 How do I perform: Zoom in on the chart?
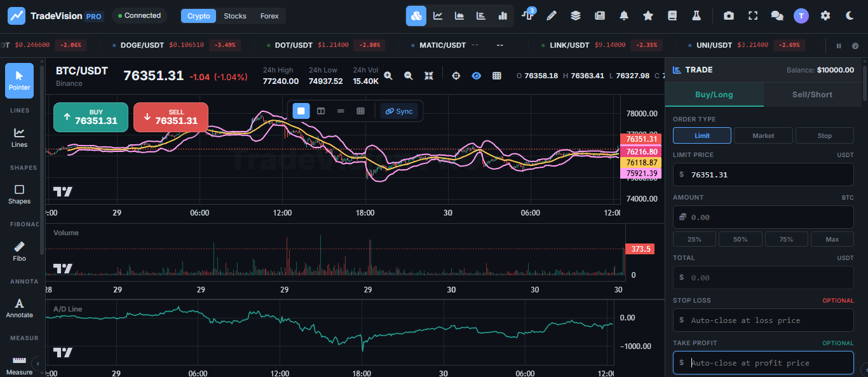(x=388, y=76)
